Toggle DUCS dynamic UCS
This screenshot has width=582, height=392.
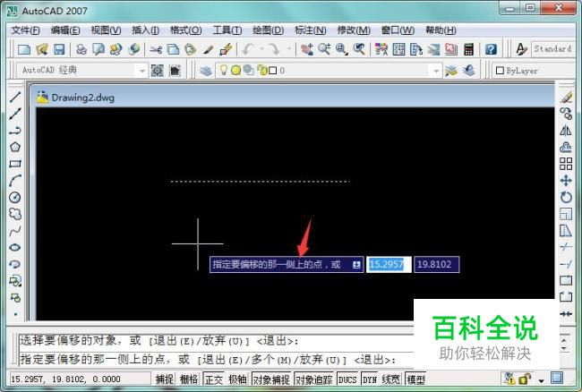[347, 379]
